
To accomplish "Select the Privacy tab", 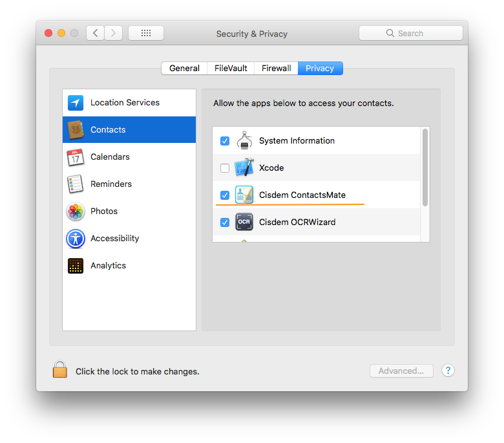I will coord(320,68).
